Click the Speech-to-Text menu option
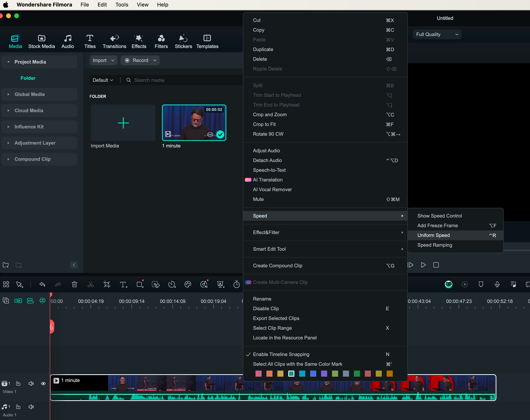 269,170
